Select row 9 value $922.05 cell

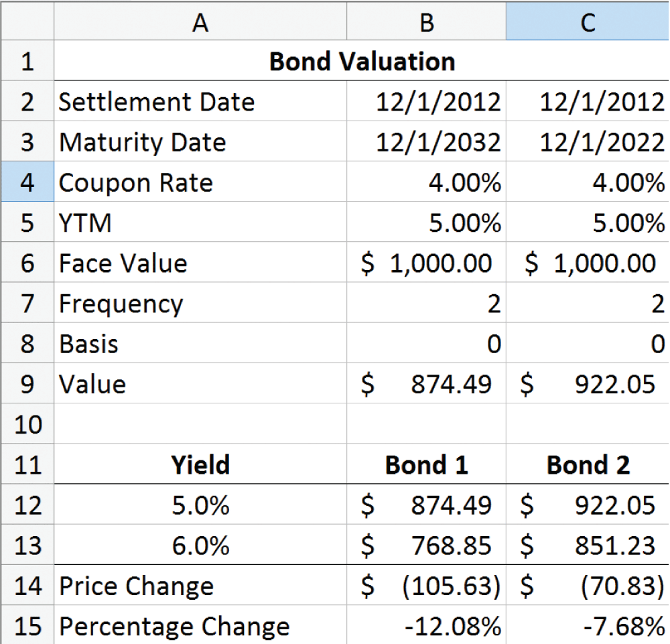(588, 385)
